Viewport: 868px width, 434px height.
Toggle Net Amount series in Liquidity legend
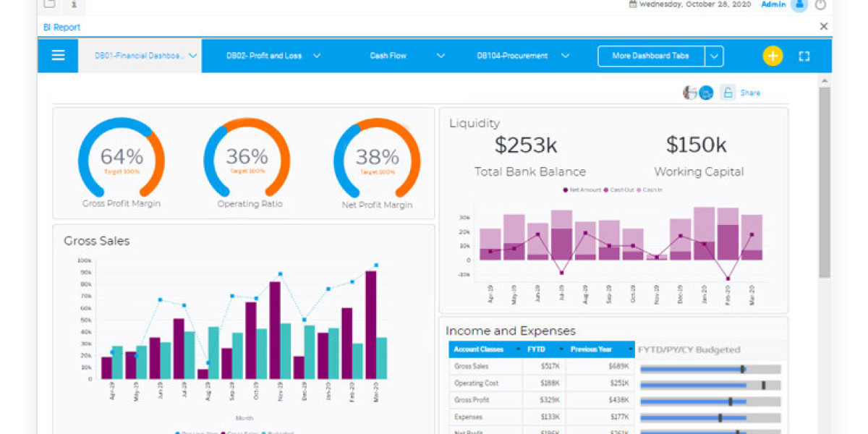[582, 190]
